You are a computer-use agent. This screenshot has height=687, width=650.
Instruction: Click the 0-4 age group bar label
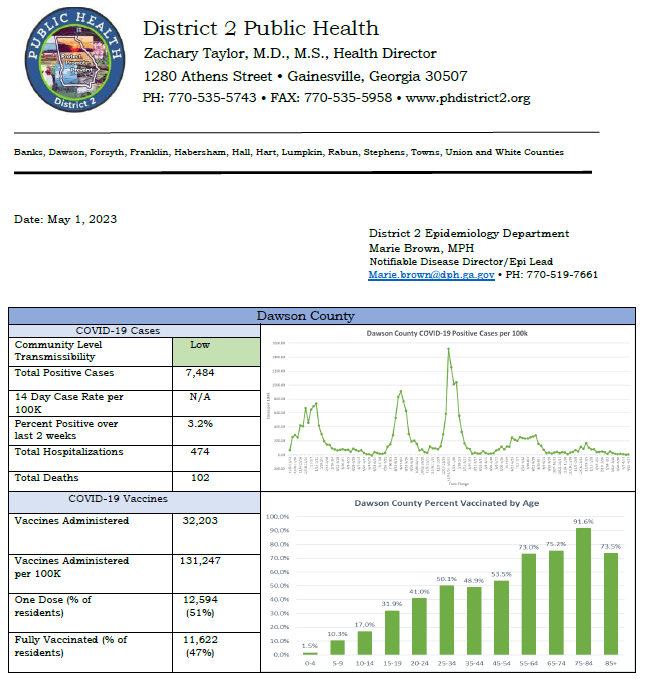click(x=310, y=663)
